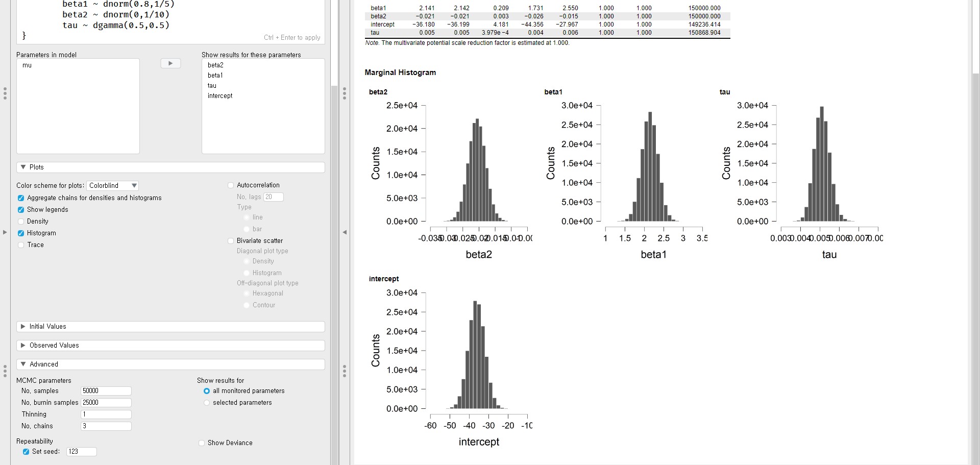
Task: Uncheck the Histogram plot option
Action: click(x=21, y=233)
